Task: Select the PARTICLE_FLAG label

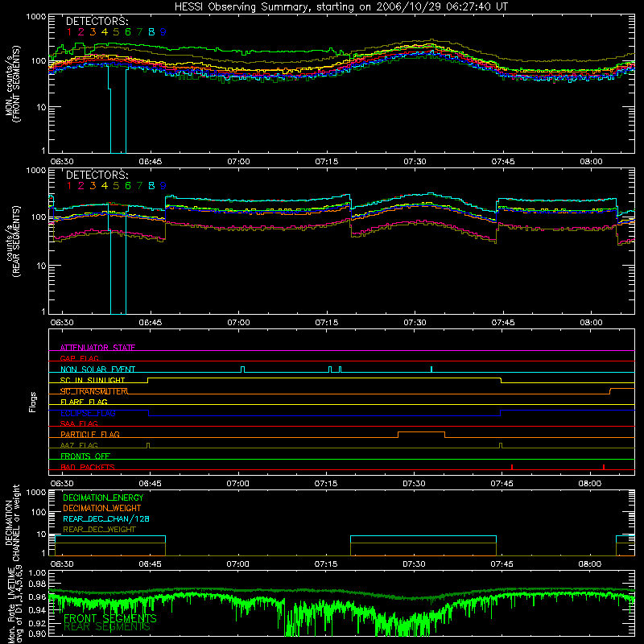Action: pos(90,434)
